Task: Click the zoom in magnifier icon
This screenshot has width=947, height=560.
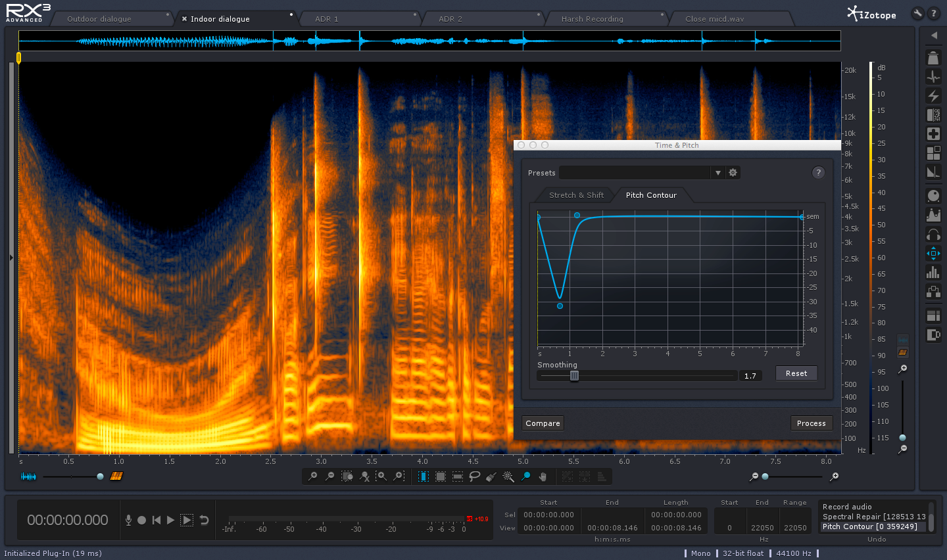Action: [313, 477]
